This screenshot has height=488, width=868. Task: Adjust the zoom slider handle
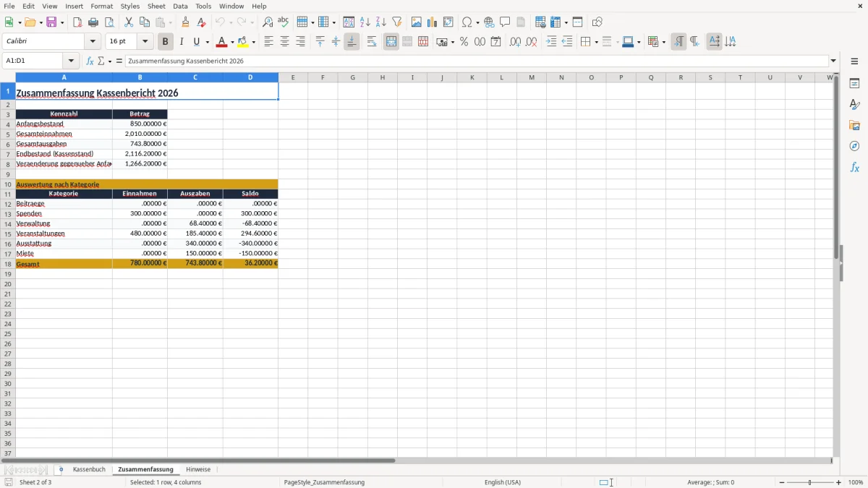click(810, 482)
